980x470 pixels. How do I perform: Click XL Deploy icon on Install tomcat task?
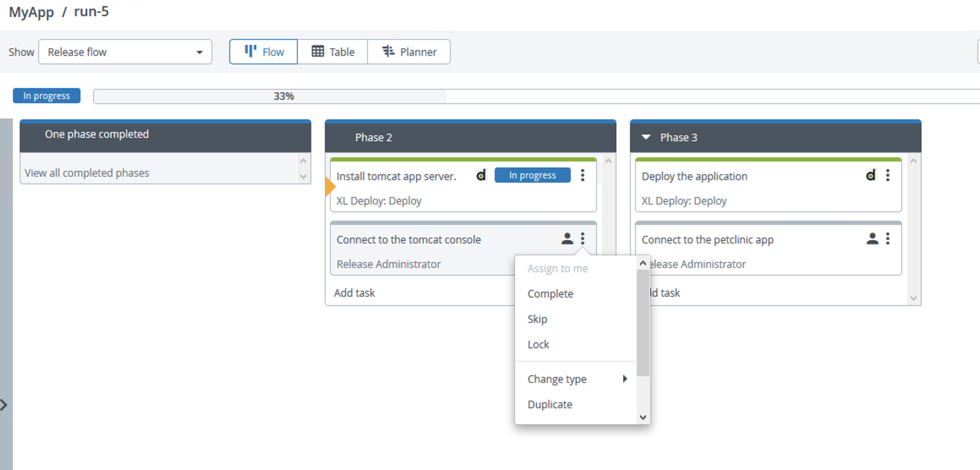481,175
